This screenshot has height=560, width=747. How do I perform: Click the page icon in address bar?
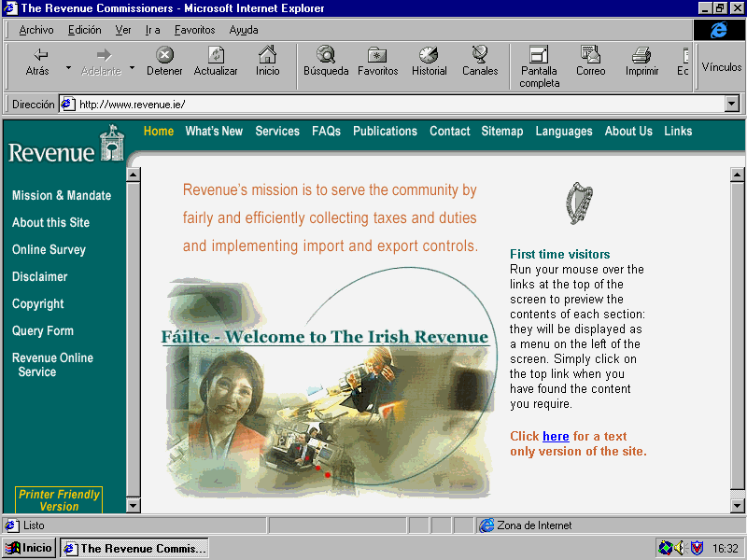pyautogui.click(x=68, y=104)
